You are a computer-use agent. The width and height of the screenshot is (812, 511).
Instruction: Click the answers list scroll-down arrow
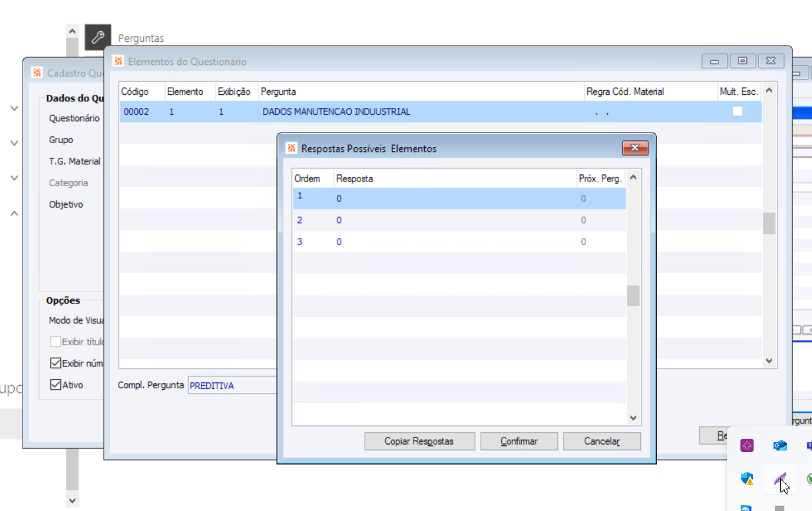[633, 418]
